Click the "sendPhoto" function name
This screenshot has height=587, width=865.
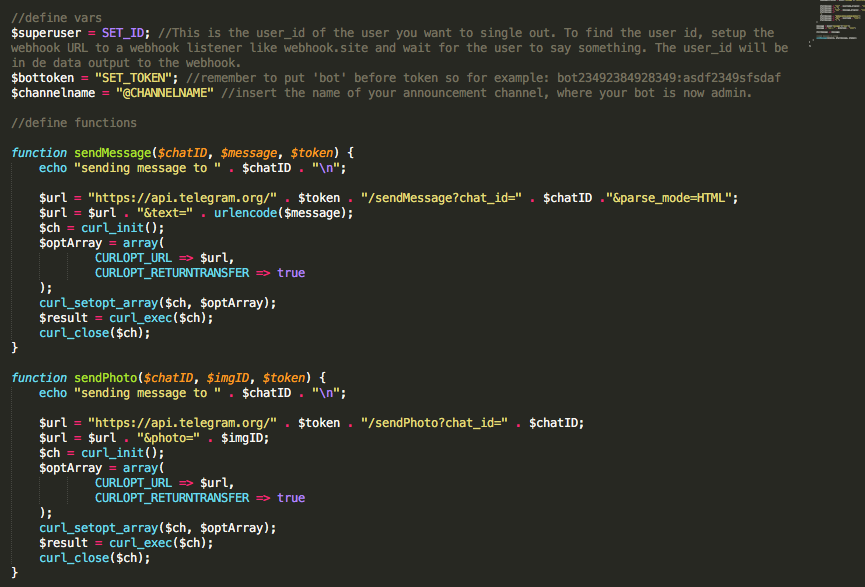pyautogui.click(x=105, y=378)
